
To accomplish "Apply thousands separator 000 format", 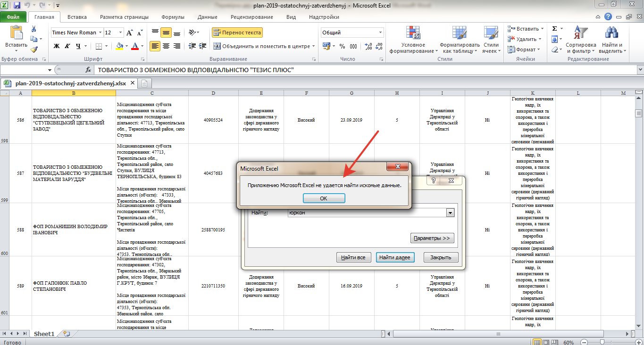I will coord(354,46).
